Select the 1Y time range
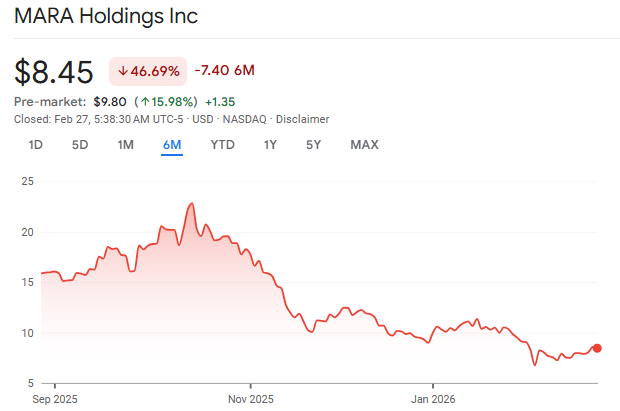620x411 pixels. [x=270, y=145]
